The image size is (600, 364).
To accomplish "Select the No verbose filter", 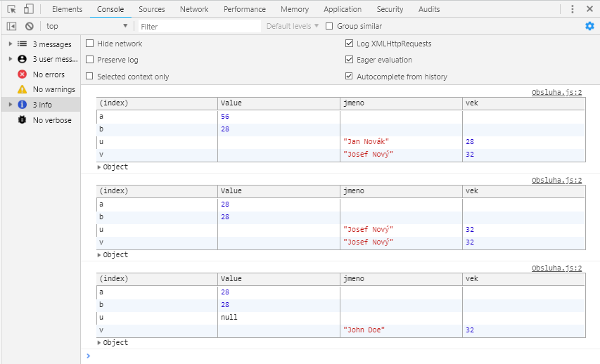I will [x=51, y=120].
